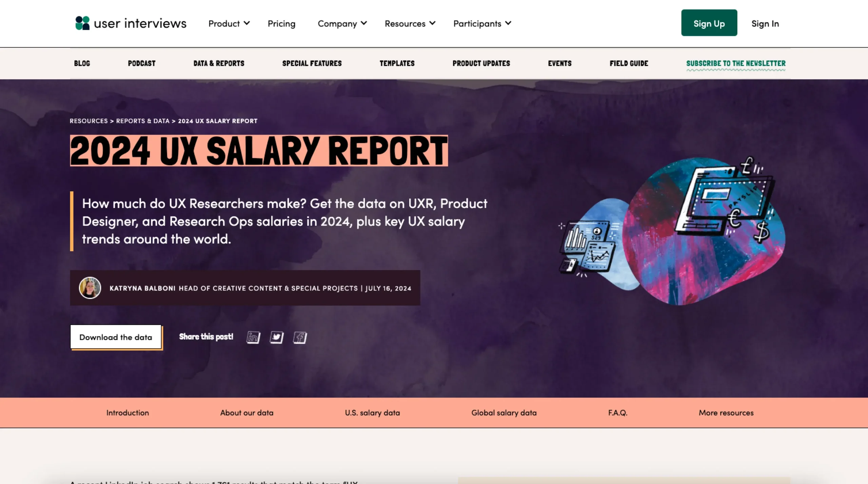
Task: Expand the Product dropdown menu
Action: coord(229,23)
